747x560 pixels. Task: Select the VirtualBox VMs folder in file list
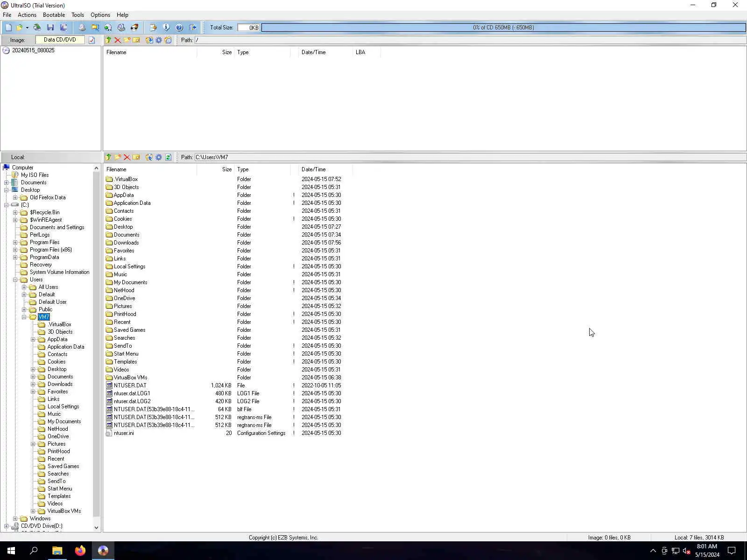click(130, 378)
